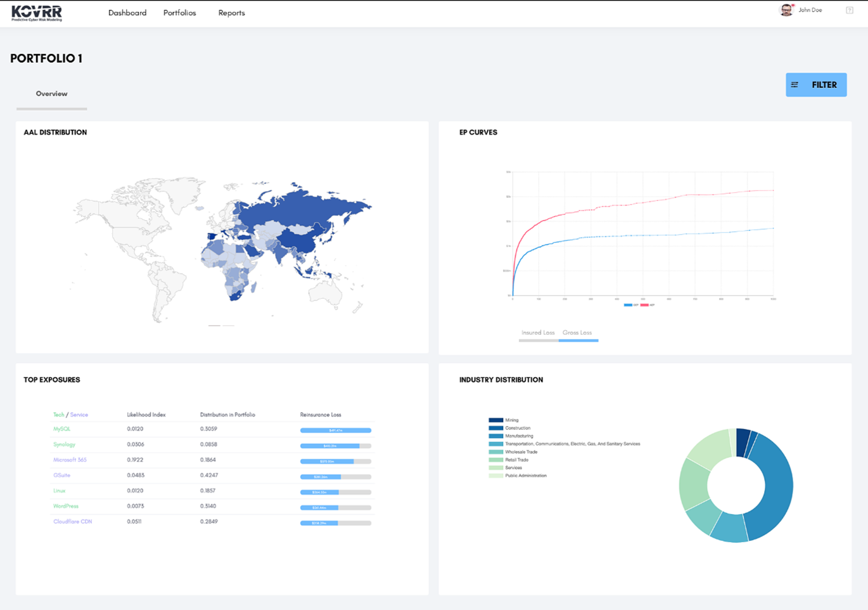The height and width of the screenshot is (610, 868).
Task: Click the GSuite reinsurance loss bar
Action: pos(336,477)
